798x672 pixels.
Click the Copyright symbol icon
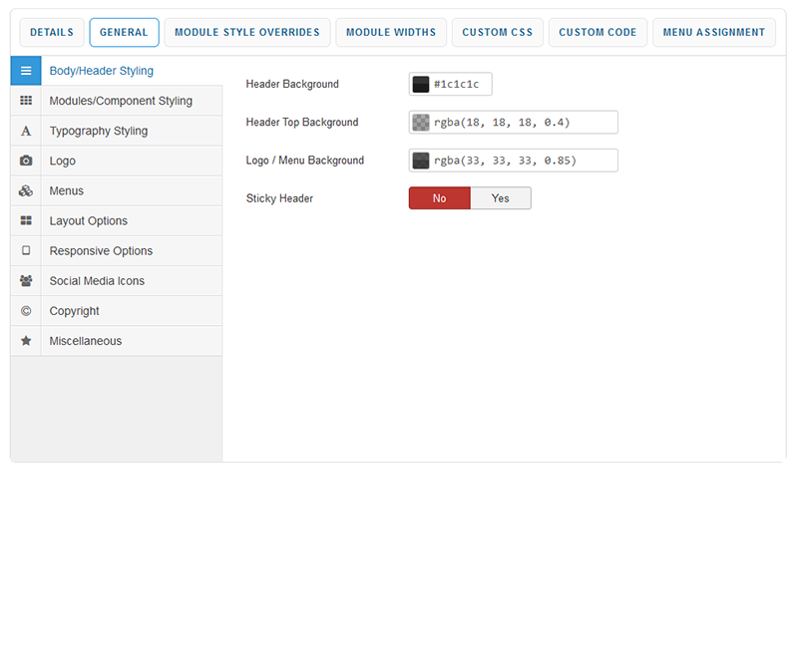pos(26,311)
